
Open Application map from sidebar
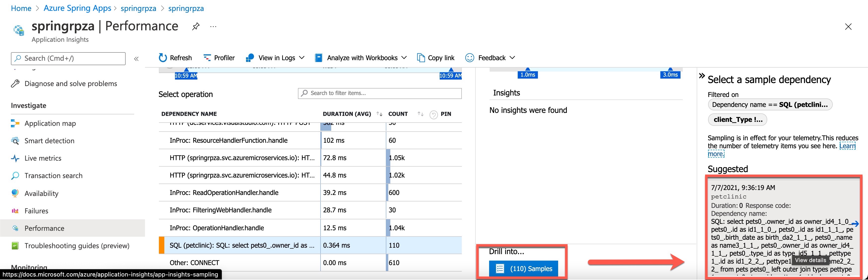coord(50,124)
